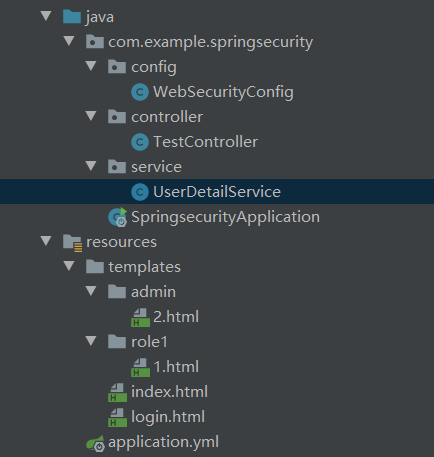This screenshot has height=457, width=434.
Task: Select the service package label
Action: (156, 167)
